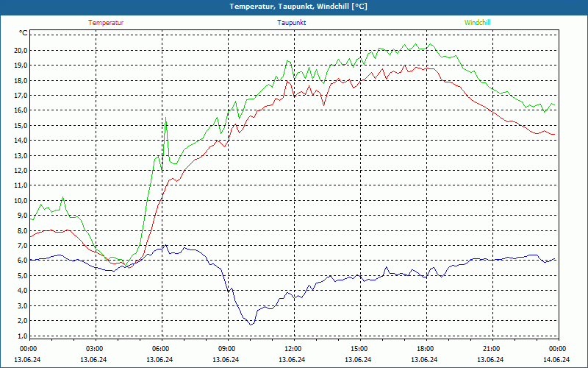This screenshot has width=588, height=368.
Task: Click the '18,0' y-axis value
Action: pos(21,80)
